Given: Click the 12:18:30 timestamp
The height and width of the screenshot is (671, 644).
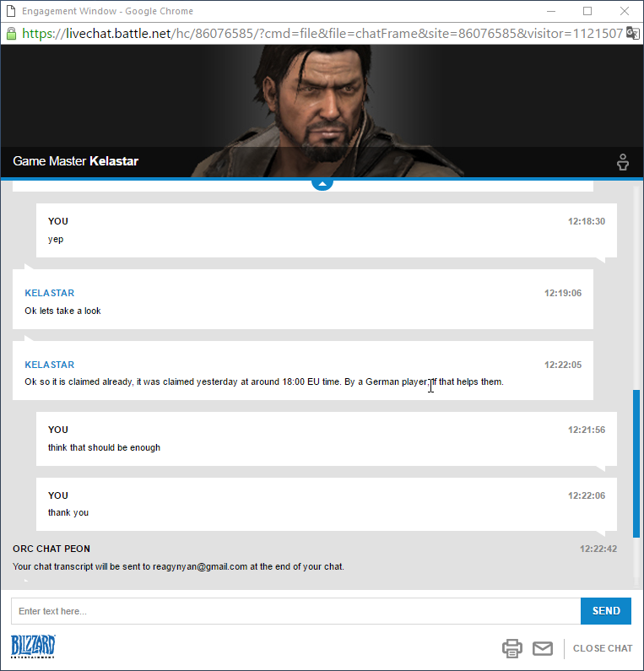Looking at the screenshot, I should point(587,221).
